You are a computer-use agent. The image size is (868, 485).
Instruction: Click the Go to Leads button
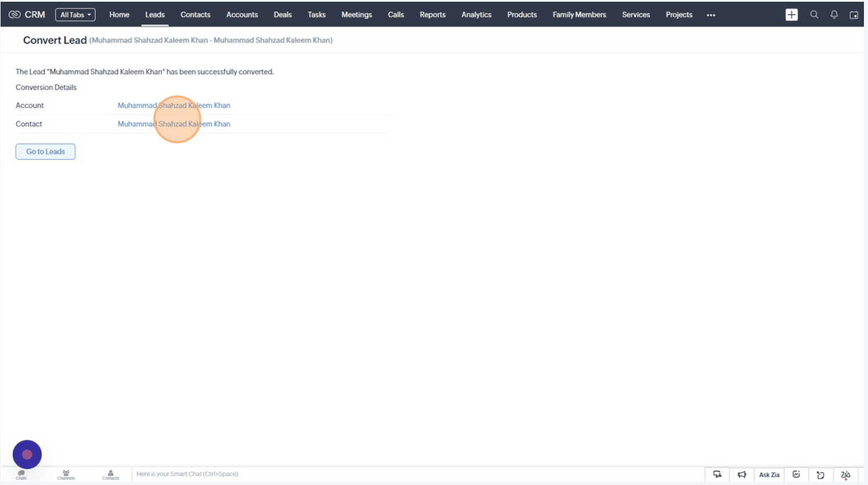(x=45, y=152)
